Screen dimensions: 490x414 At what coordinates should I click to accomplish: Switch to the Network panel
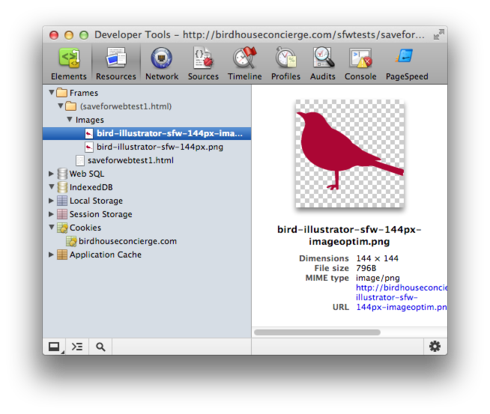click(x=162, y=64)
